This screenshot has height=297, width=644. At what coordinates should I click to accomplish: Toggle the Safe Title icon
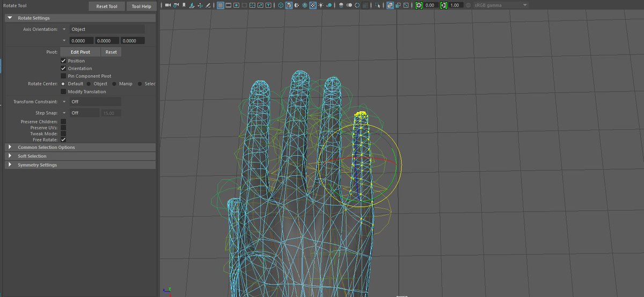tap(268, 5)
